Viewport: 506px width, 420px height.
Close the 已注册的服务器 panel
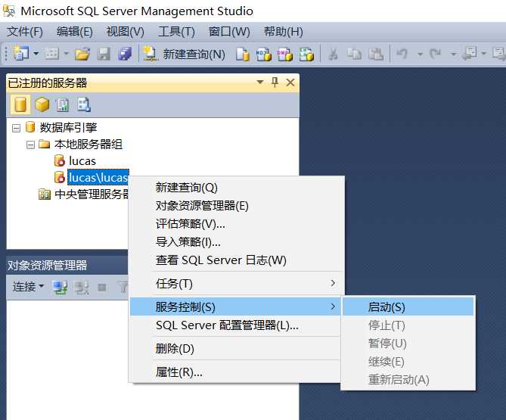[290, 82]
